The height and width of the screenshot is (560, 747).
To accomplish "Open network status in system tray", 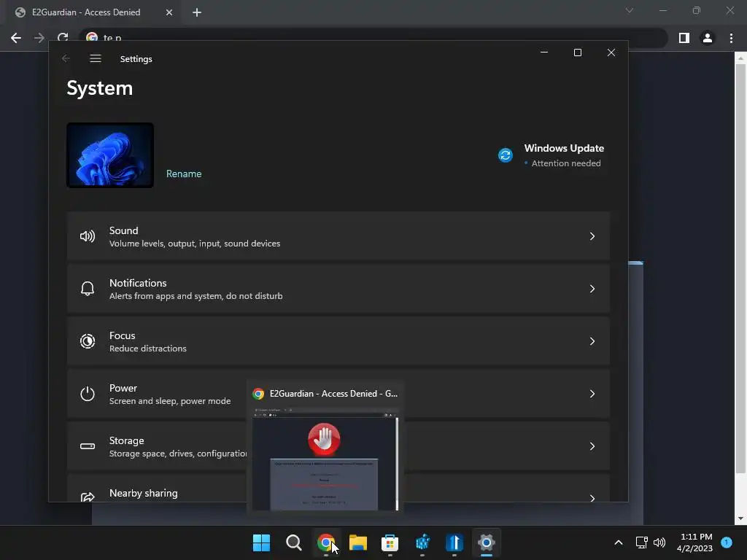I will click(641, 542).
